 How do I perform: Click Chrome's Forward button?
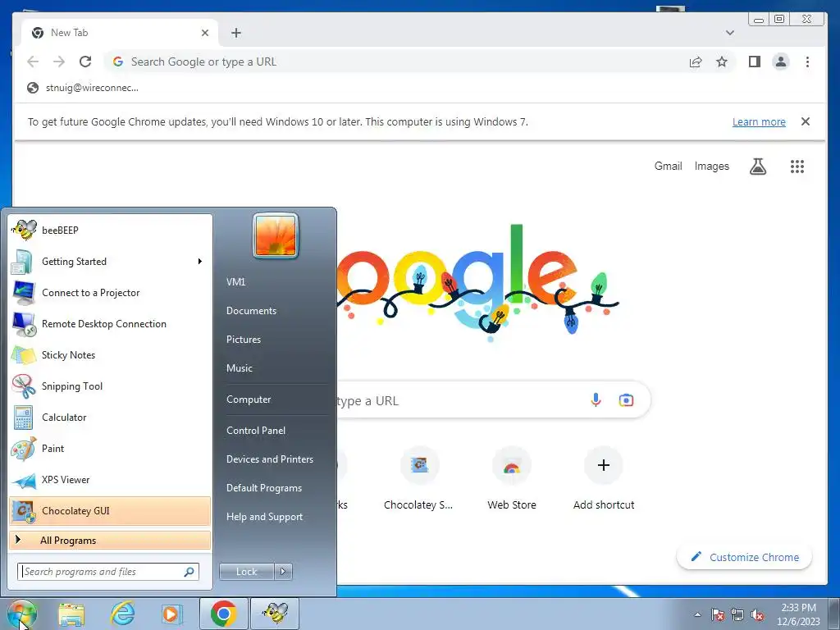59,62
